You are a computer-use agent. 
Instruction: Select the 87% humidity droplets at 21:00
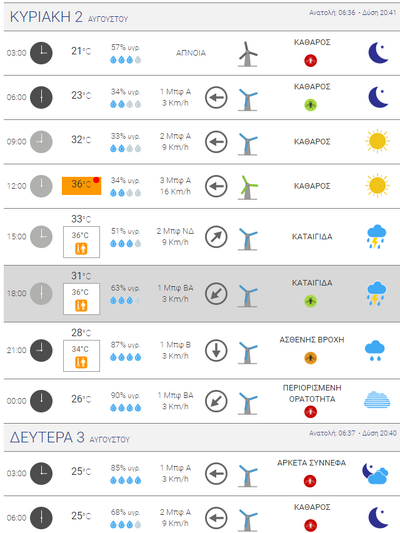(x=125, y=357)
